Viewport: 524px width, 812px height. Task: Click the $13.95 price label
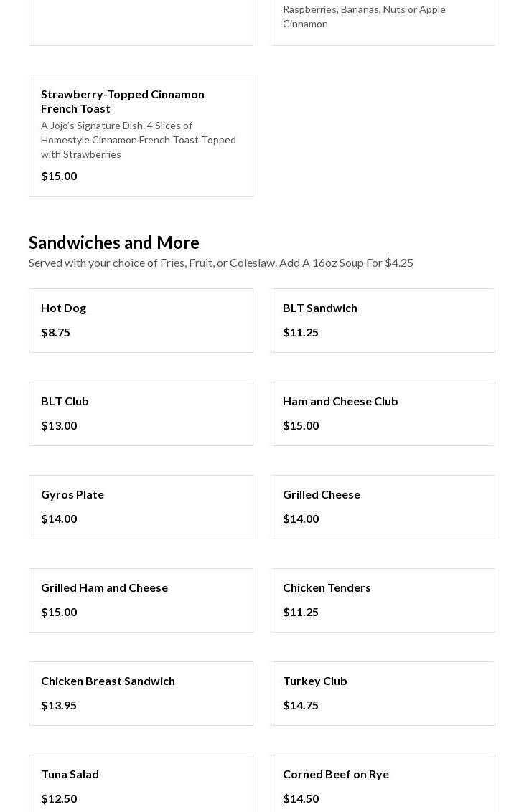coord(59,705)
